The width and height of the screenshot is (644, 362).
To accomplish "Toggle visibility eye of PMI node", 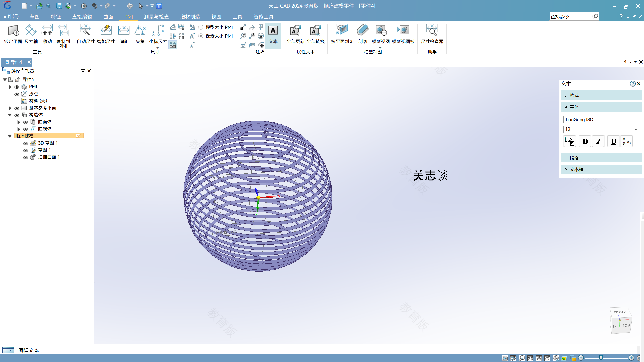I will pos(17,87).
